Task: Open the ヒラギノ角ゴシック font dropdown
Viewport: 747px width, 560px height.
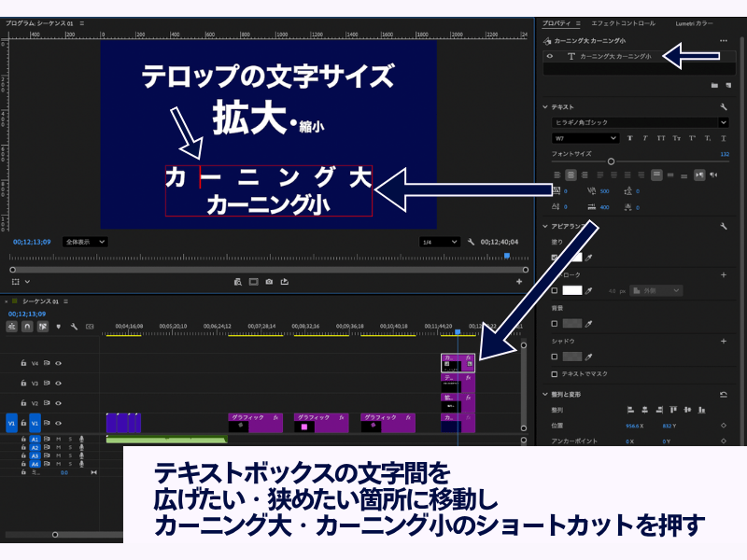Action: coord(640,122)
